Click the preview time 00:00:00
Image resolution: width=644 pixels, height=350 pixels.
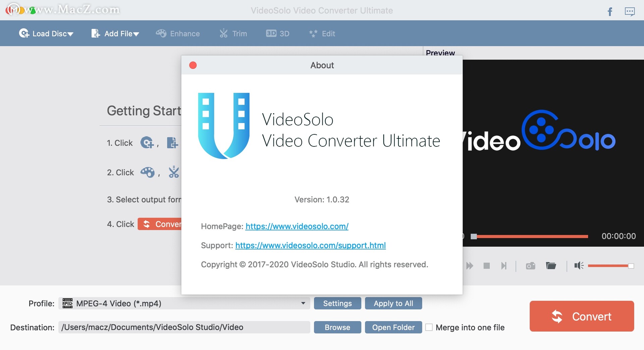click(619, 236)
